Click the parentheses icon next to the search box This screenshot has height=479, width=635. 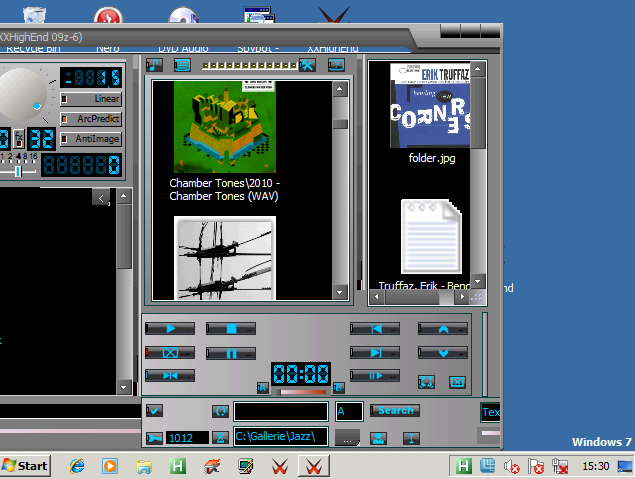point(220,411)
